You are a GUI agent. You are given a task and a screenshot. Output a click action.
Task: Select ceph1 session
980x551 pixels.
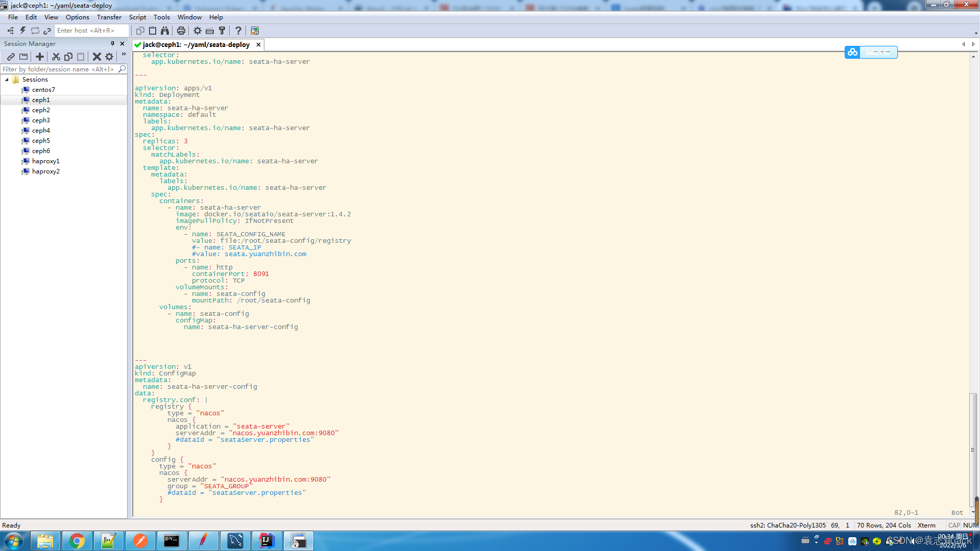coord(41,100)
